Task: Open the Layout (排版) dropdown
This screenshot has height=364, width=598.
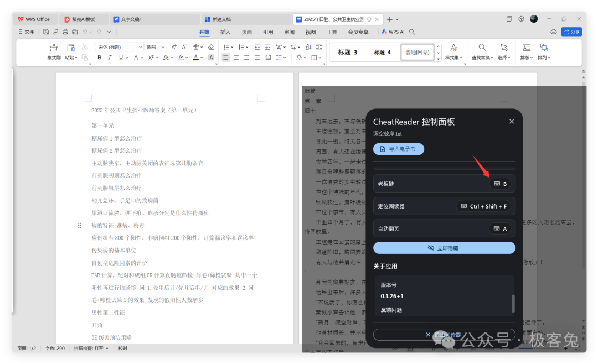Action: (527, 58)
